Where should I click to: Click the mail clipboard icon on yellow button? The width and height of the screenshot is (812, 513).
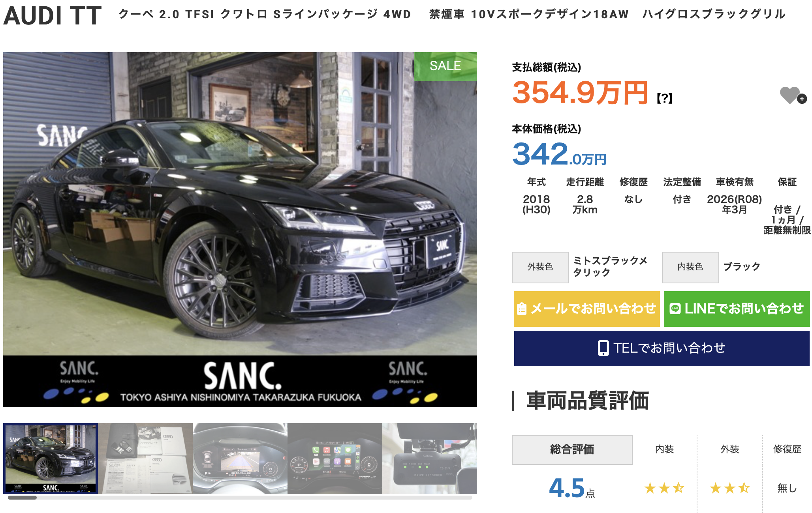pyautogui.click(x=522, y=309)
